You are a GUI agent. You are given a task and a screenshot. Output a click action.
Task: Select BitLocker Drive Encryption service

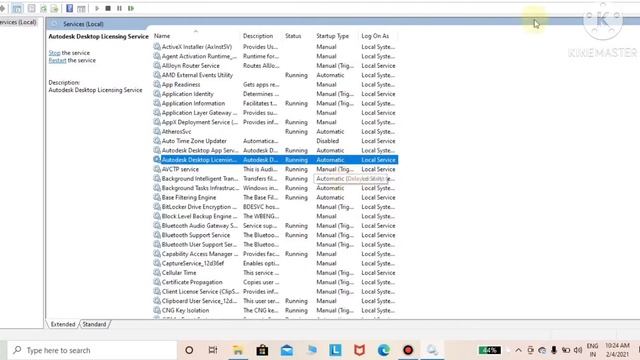point(275,207)
